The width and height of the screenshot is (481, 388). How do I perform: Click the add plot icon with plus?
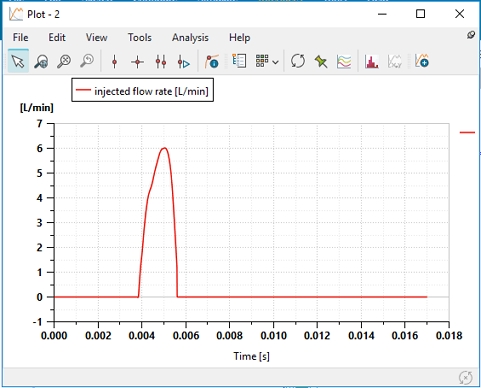click(x=422, y=61)
